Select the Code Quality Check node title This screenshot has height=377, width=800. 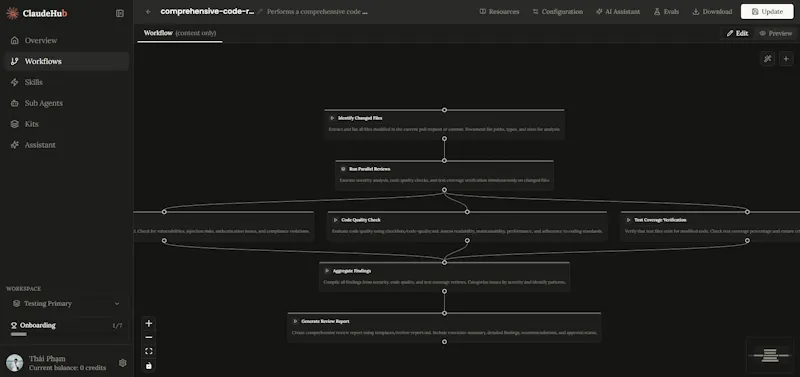(361, 220)
